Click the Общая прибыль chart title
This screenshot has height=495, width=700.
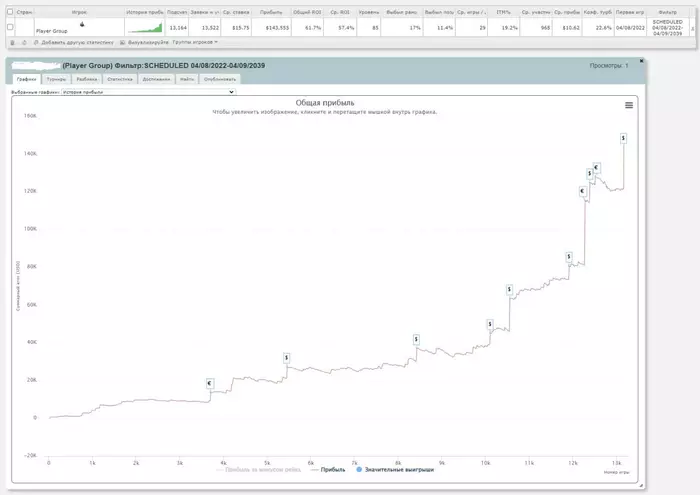point(325,103)
